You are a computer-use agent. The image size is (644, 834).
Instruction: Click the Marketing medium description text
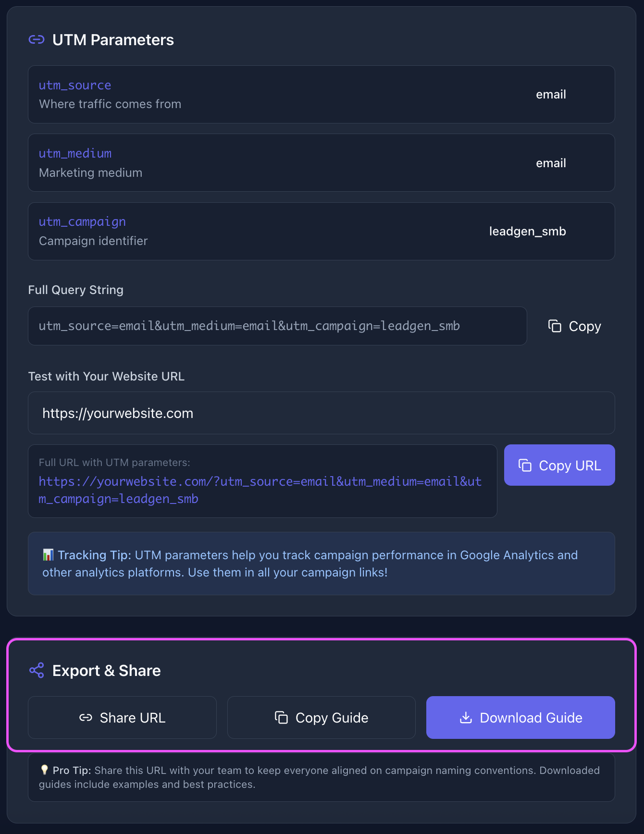90,173
